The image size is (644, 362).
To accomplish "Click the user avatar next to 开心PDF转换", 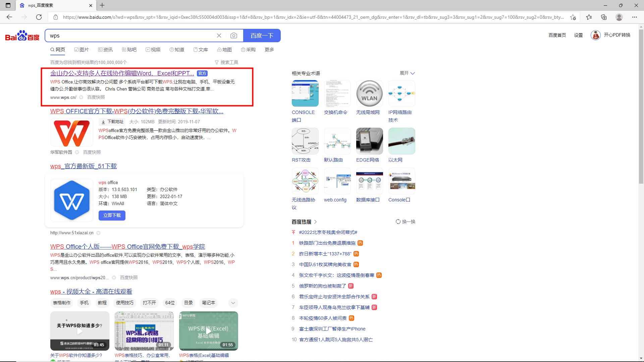I will pyautogui.click(x=595, y=35).
